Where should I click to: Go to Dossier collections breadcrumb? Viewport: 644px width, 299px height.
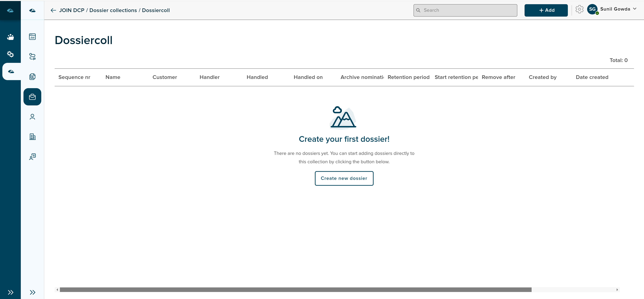[113, 10]
